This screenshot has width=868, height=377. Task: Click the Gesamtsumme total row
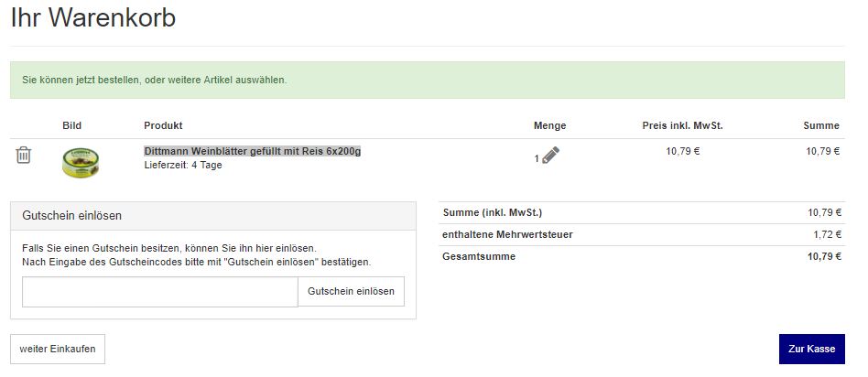642,256
